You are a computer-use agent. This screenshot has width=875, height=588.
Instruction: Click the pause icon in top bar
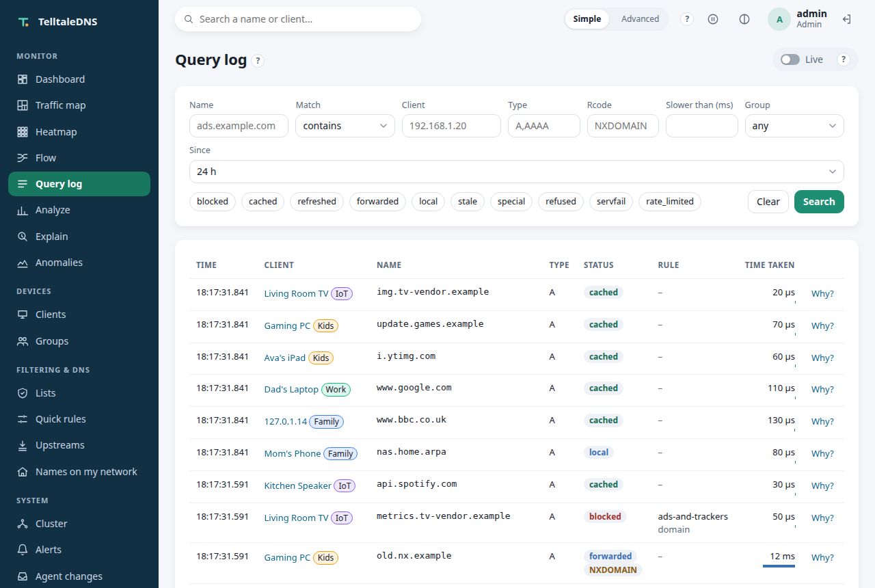pos(713,19)
